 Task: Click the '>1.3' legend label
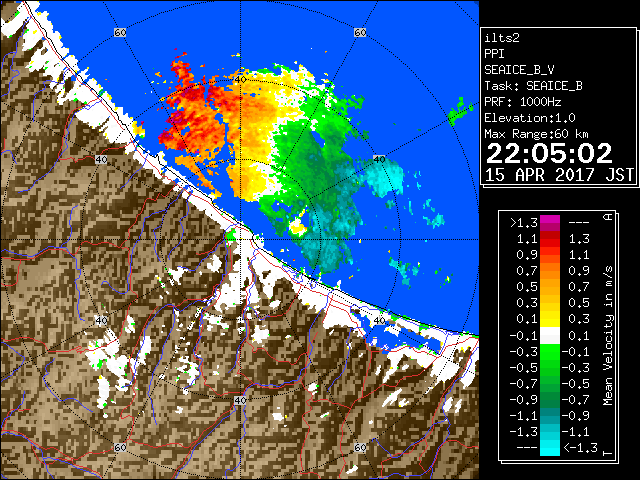pos(524,223)
